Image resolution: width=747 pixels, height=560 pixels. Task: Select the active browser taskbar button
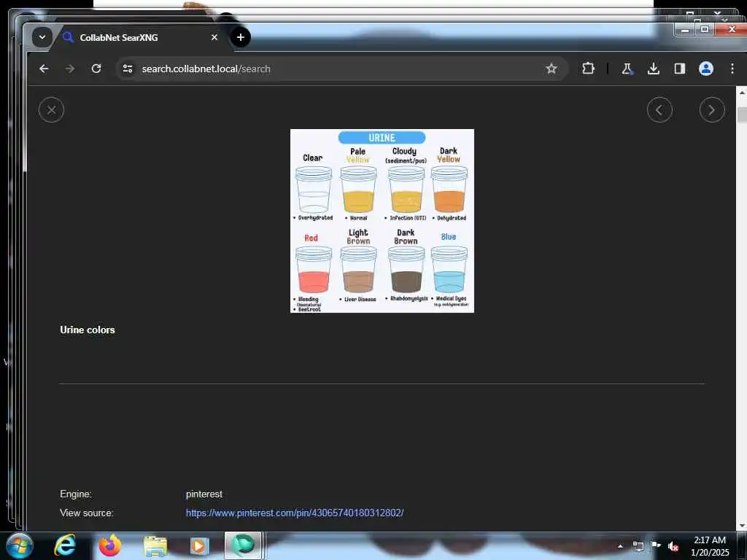tap(243, 545)
